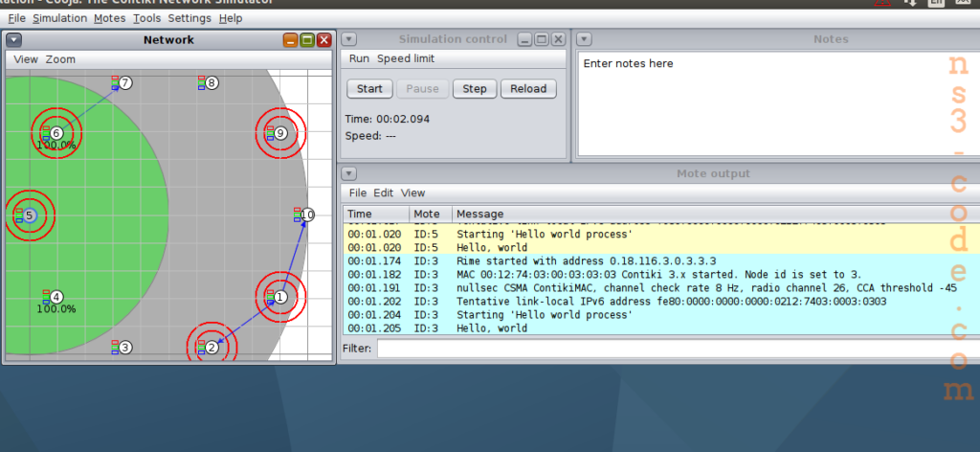Open the Notes window dropdown arrow

coord(583,39)
